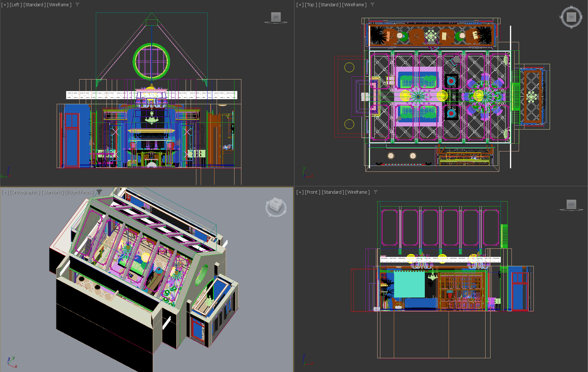Open the [+] menu in Front viewport
Viewport: 588px width, 372px height.
pos(300,192)
